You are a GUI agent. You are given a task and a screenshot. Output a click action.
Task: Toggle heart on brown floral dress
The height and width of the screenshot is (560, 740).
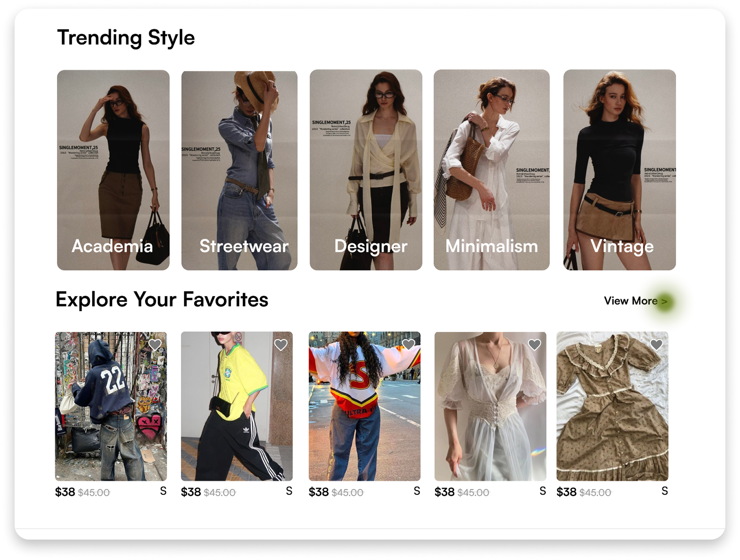point(656,345)
